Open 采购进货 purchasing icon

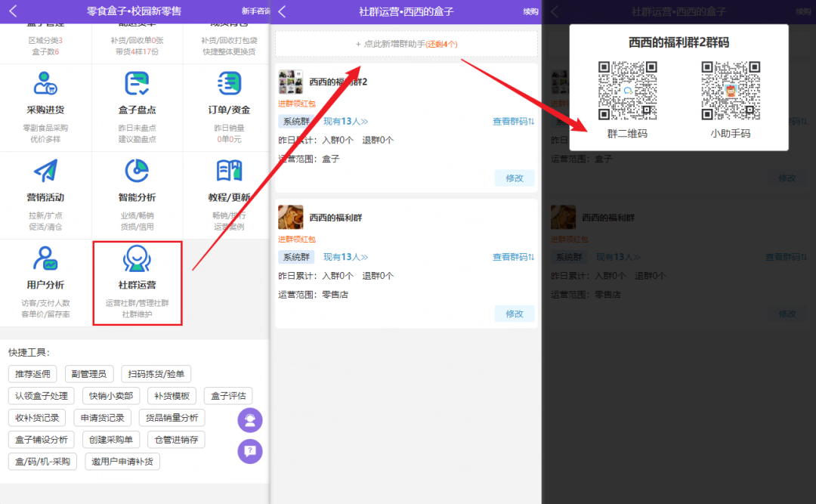pyautogui.click(x=45, y=83)
